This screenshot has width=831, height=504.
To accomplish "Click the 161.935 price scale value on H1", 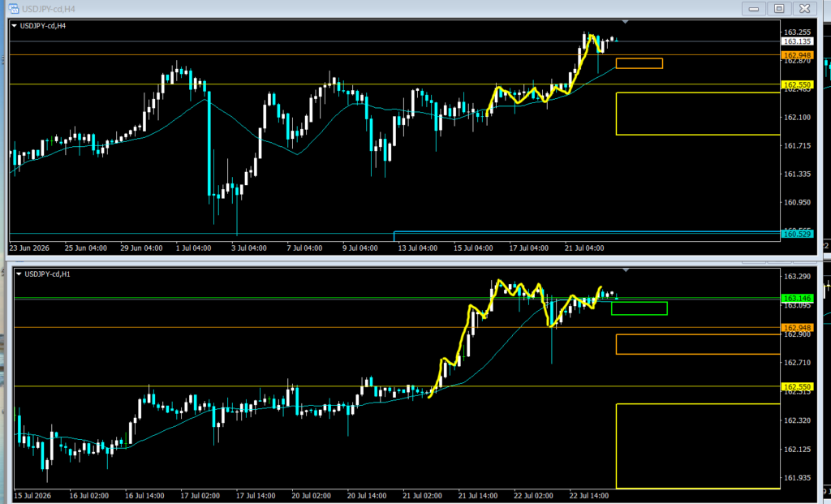I will (x=797, y=477).
